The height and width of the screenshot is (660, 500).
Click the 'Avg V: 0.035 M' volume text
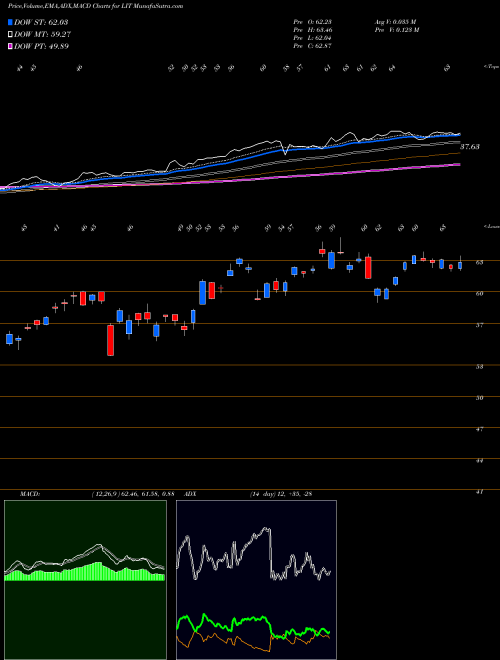pos(396,22)
